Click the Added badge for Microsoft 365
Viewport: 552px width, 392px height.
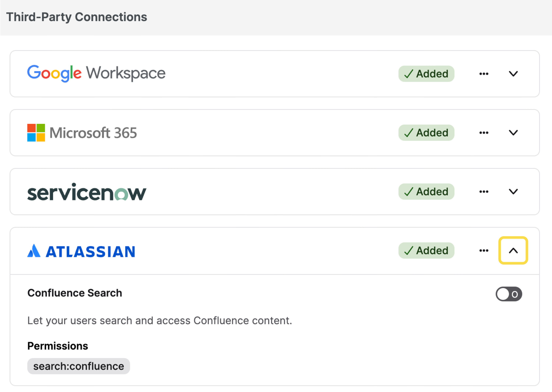pyautogui.click(x=426, y=133)
